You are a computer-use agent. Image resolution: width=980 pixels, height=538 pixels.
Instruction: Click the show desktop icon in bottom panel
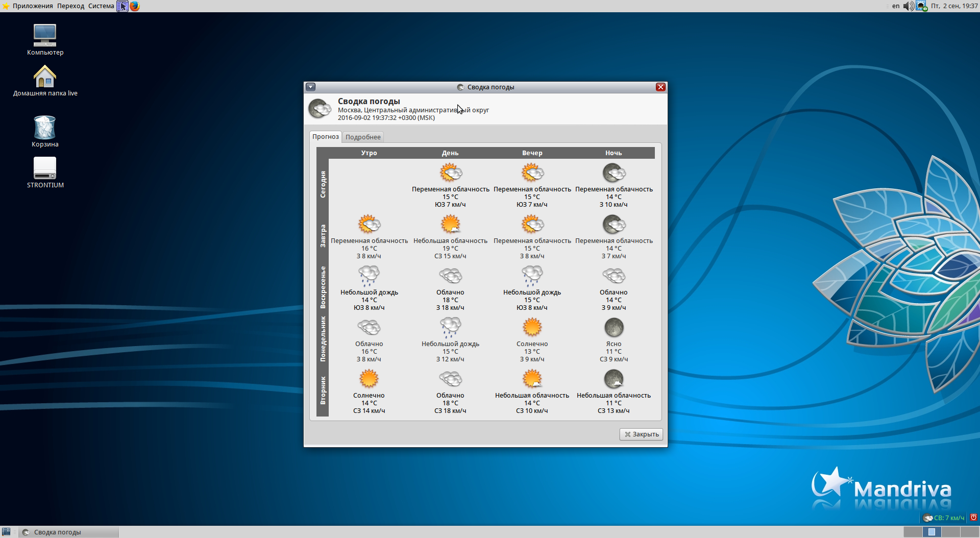(x=6, y=532)
